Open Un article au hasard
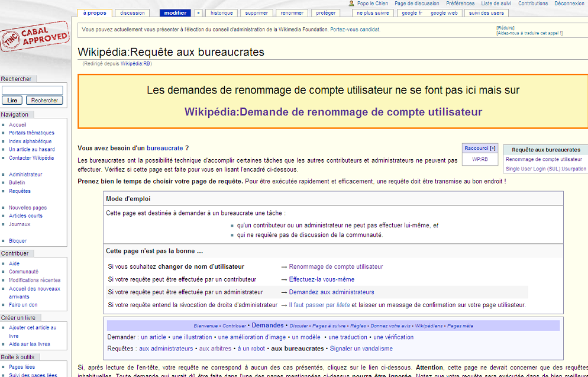 32,149
